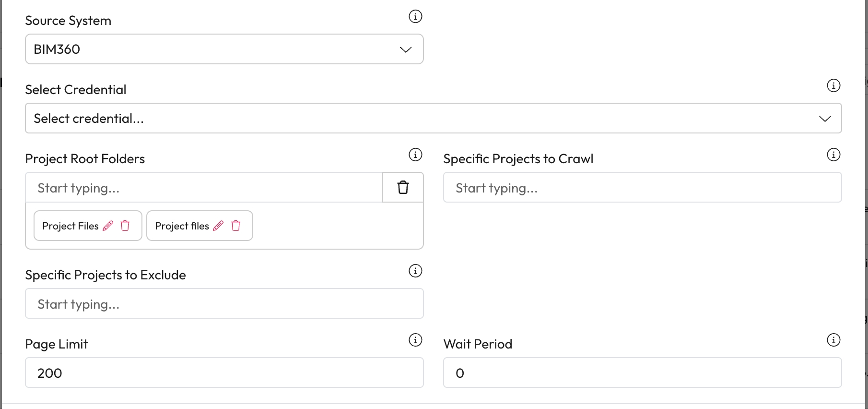Click the Select Credential info icon
The height and width of the screenshot is (409, 868).
(833, 85)
